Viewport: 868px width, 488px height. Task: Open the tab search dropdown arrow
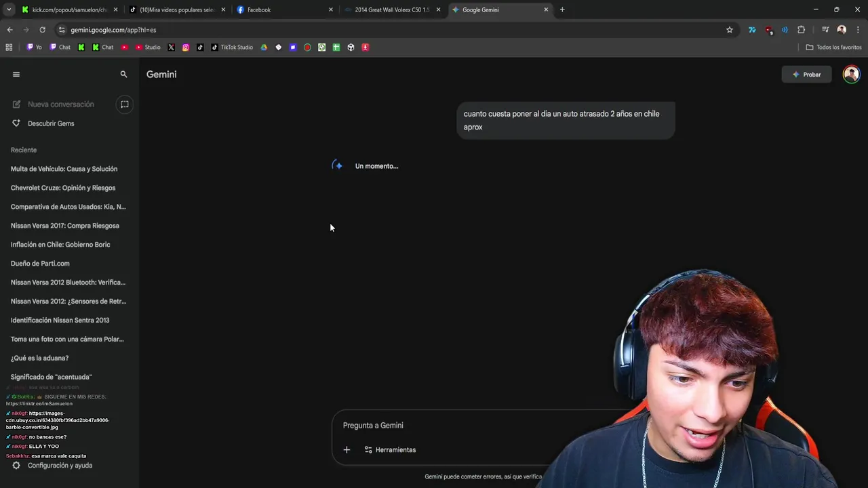[9, 9]
